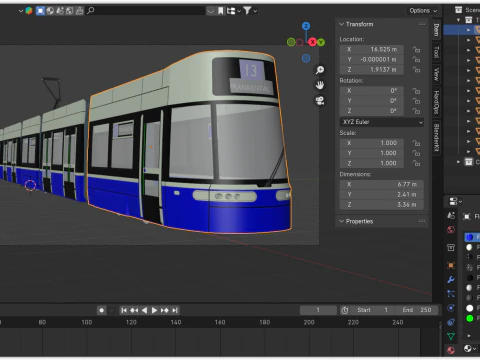Image resolution: width=480 pixels, height=360 pixels.
Task: Open the Material properties tab (red sphere)
Action: coord(451,350)
